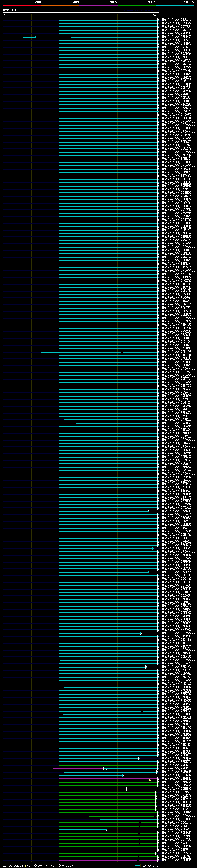Image resolution: width=197 pixels, height=868 pixels.
Task: Select the UniRef100_Q5EN07 label
Action: pos(177,789)
